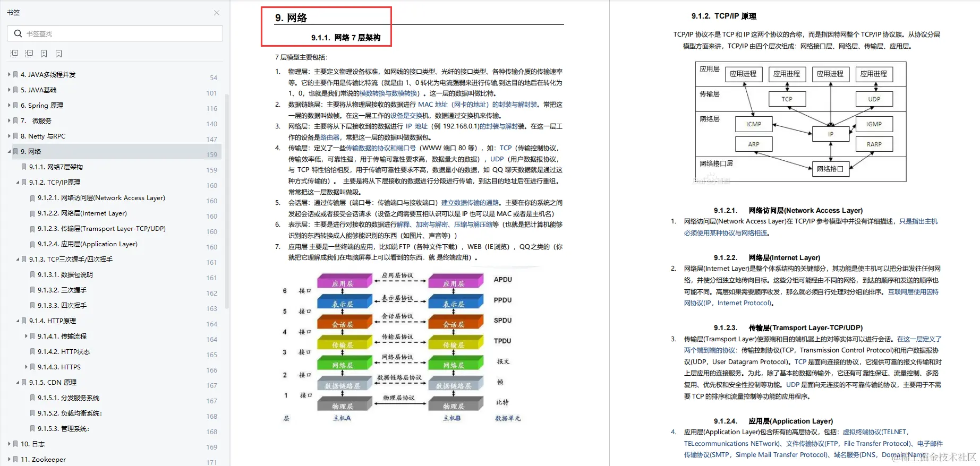
Task: Click blue text 建立数据传输的通路
Action: click(470, 203)
